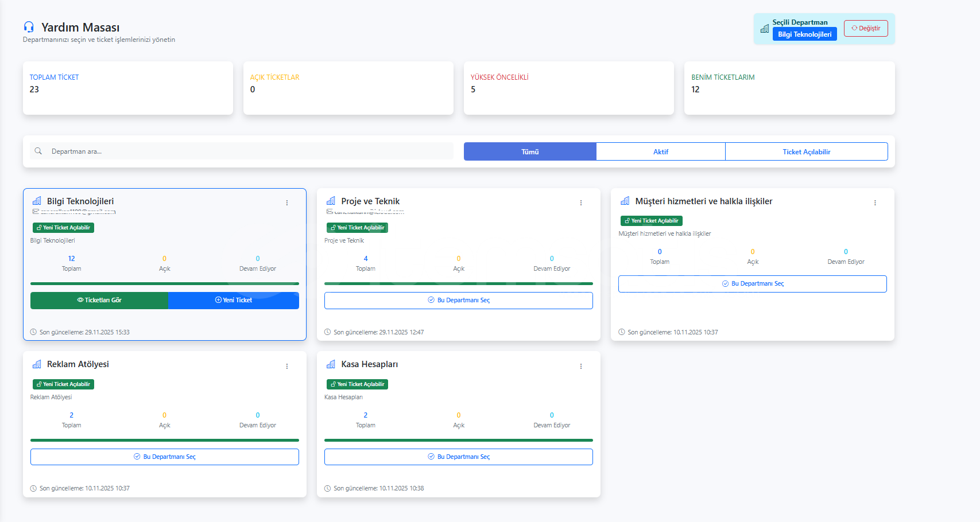Click the building icon in Seçili Departman box
The width and height of the screenshot is (980, 522).
(x=764, y=29)
